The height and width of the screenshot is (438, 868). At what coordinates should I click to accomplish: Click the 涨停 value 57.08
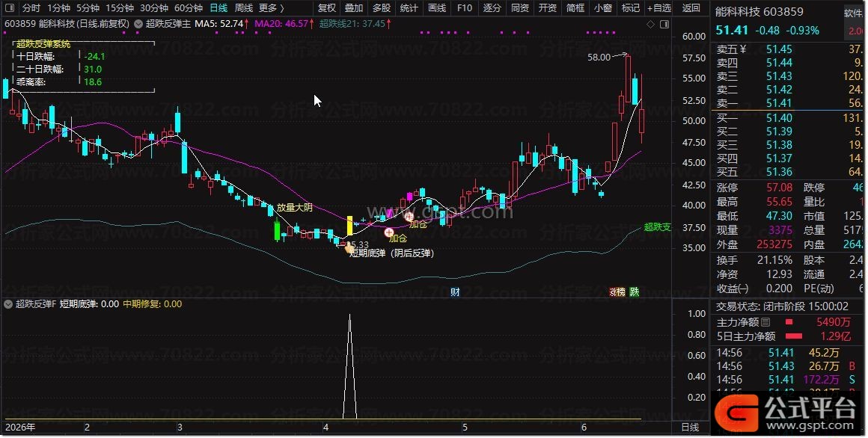[x=779, y=188]
